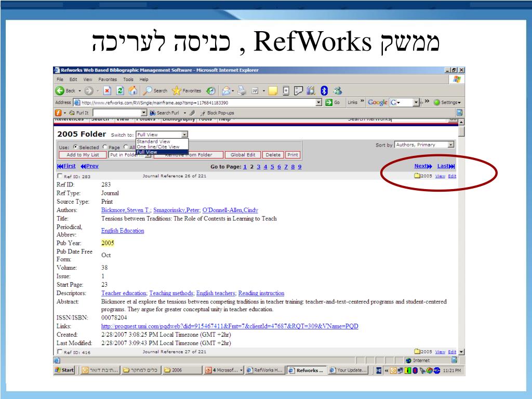This screenshot has width=532, height=399.
Task: Click Search Furl binoculars button
Action: 165,113
